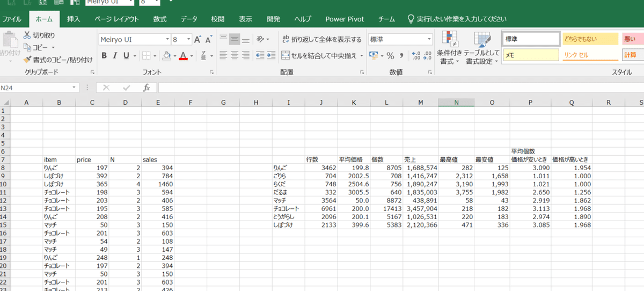Apply the red font color A button
The image size is (644, 291).
[184, 55]
